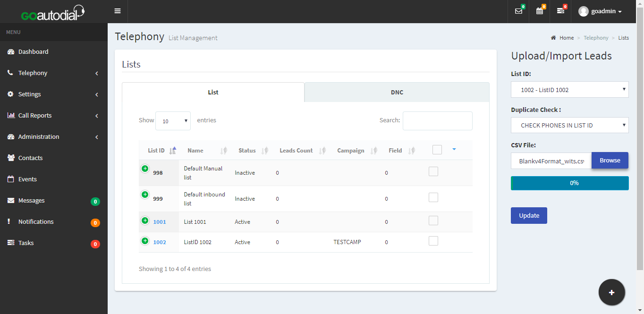Image resolution: width=644 pixels, height=314 pixels.
Task: Click the GOautodial logo
Action: [x=53, y=13]
